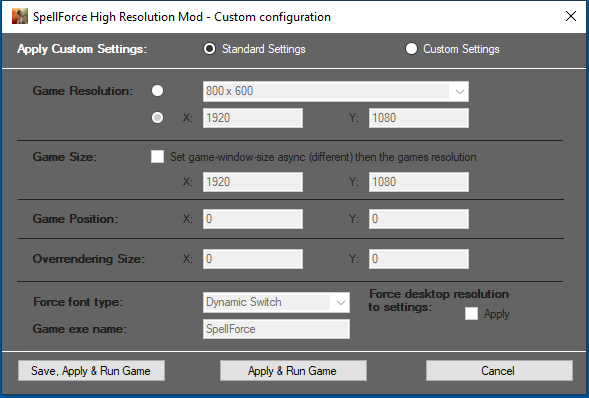Click the Cancel button
Screen dimensions: 589x398
click(499, 371)
